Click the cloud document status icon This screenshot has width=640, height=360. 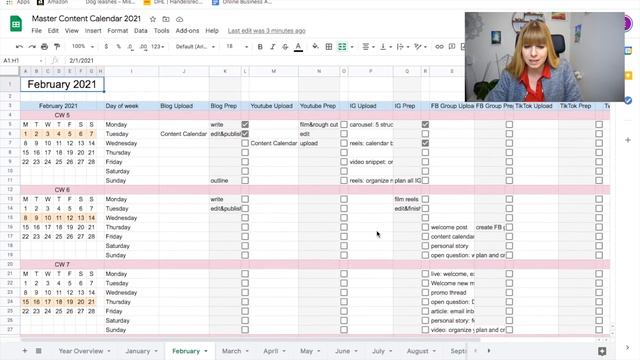pyautogui.click(x=179, y=19)
